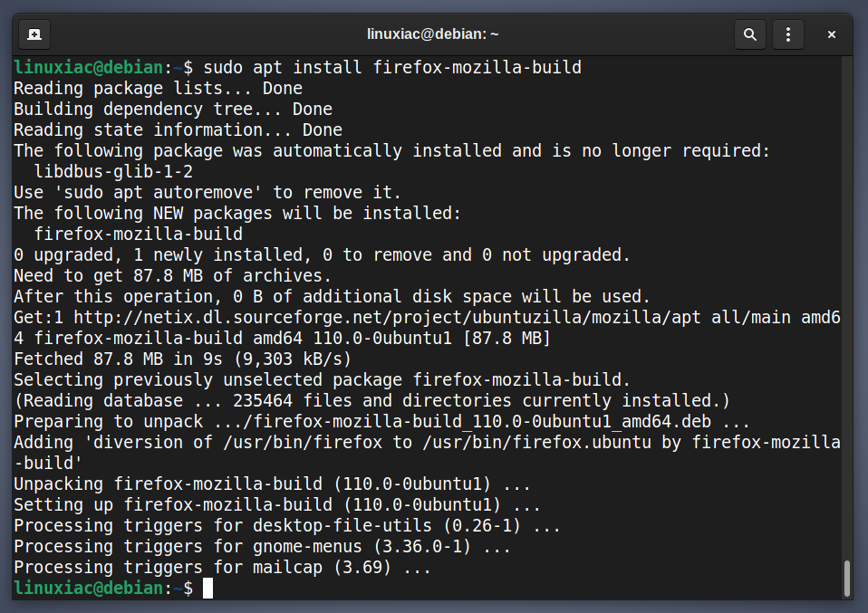Viewport: 868px width, 613px height.
Task: Click the window title linuxiac@debian: ~
Action: pos(432,34)
